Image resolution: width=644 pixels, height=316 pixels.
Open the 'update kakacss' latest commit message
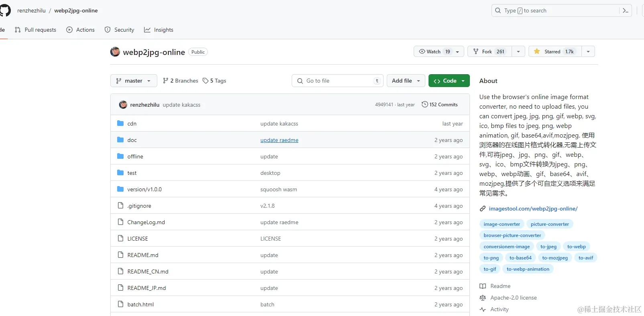coord(181,105)
